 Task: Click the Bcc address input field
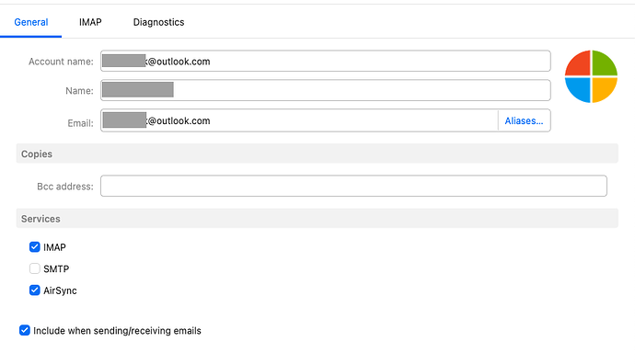pyautogui.click(x=353, y=186)
